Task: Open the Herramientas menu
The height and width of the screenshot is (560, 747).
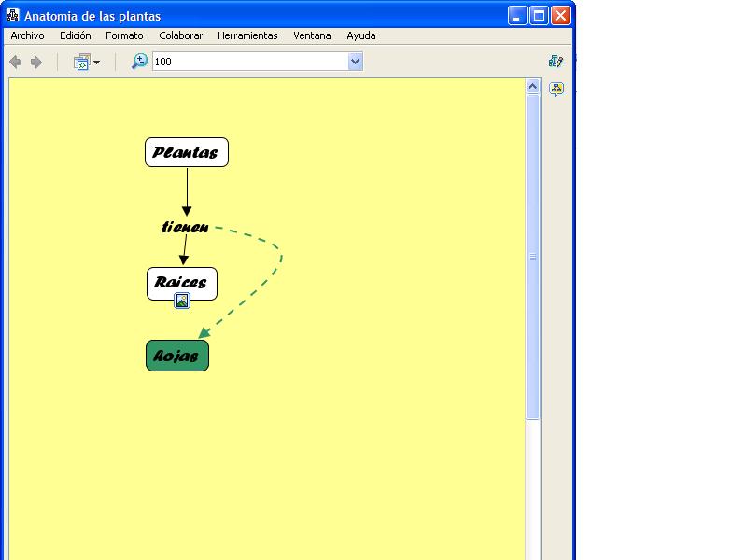Action: click(x=247, y=35)
